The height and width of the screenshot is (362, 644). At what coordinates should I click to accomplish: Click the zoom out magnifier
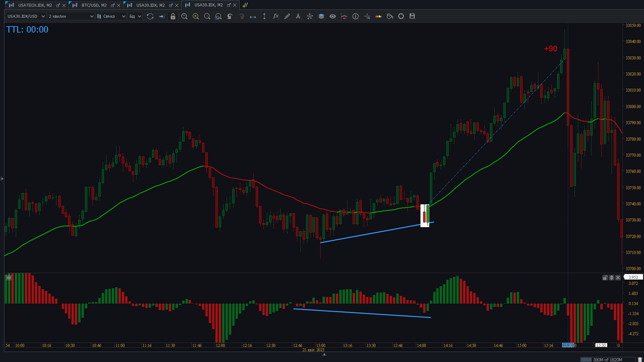coord(207,16)
